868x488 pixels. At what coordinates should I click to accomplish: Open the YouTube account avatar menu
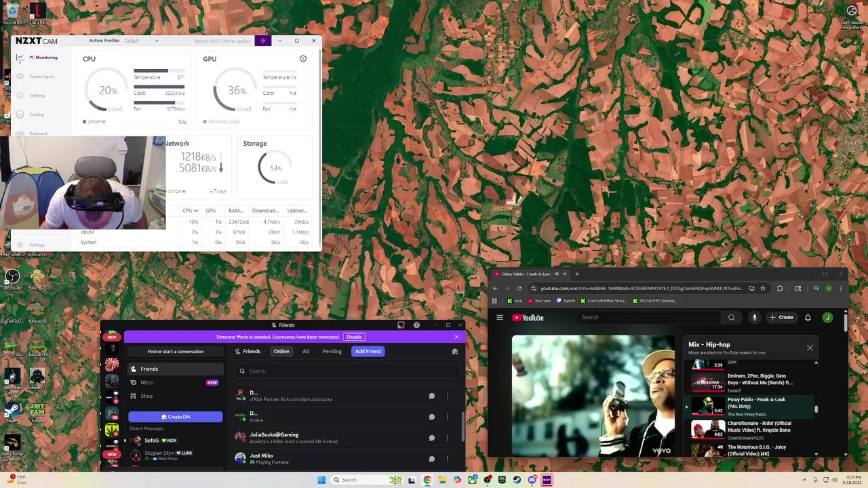tap(827, 317)
